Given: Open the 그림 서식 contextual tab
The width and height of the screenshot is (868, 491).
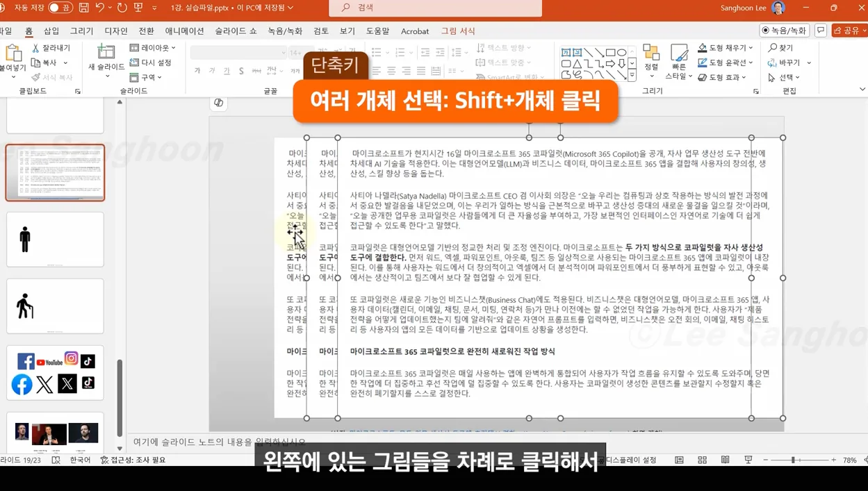Looking at the screenshot, I should tap(458, 31).
